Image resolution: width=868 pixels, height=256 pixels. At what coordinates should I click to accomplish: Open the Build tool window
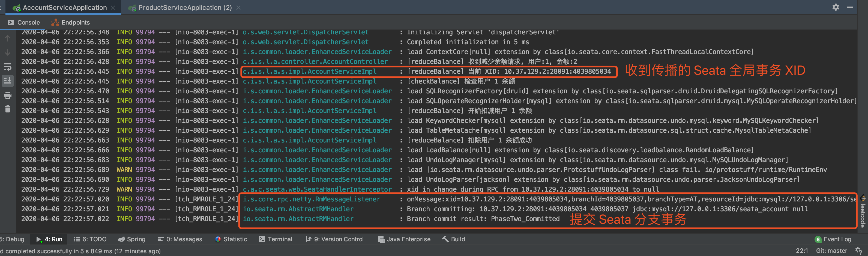tap(454, 239)
